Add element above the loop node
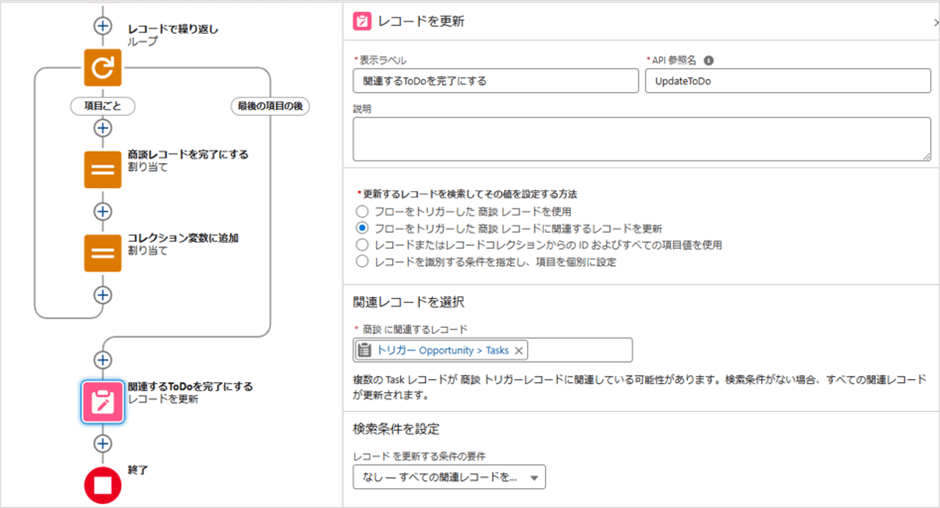The width and height of the screenshot is (940, 508). coord(103,26)
